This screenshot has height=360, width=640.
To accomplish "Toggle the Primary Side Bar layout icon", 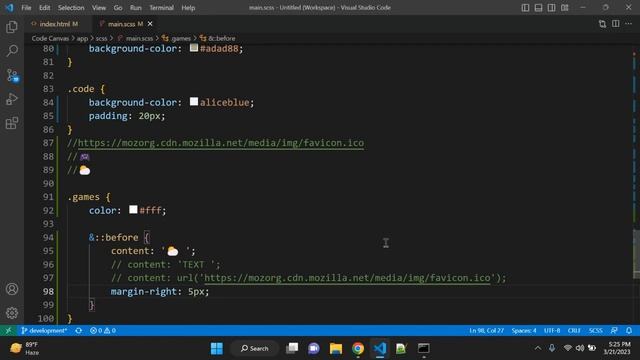I will click(525, 8).
